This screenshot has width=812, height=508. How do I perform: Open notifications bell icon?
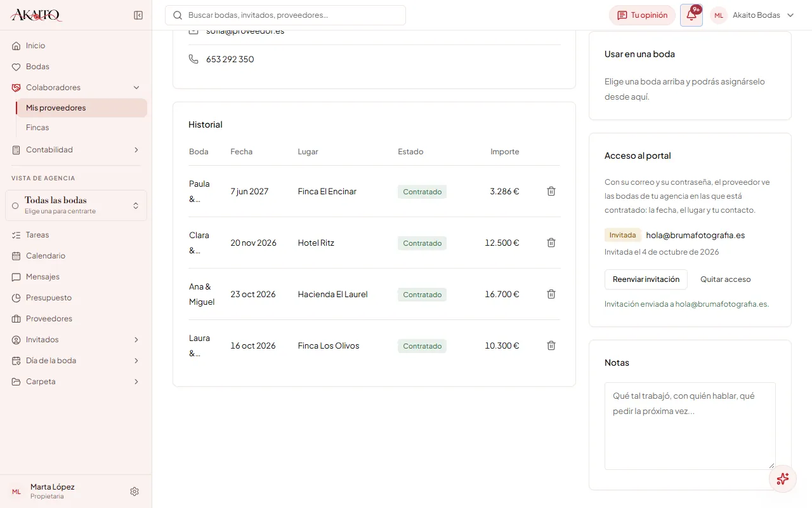pyautogui.click(x=691, y=15)
